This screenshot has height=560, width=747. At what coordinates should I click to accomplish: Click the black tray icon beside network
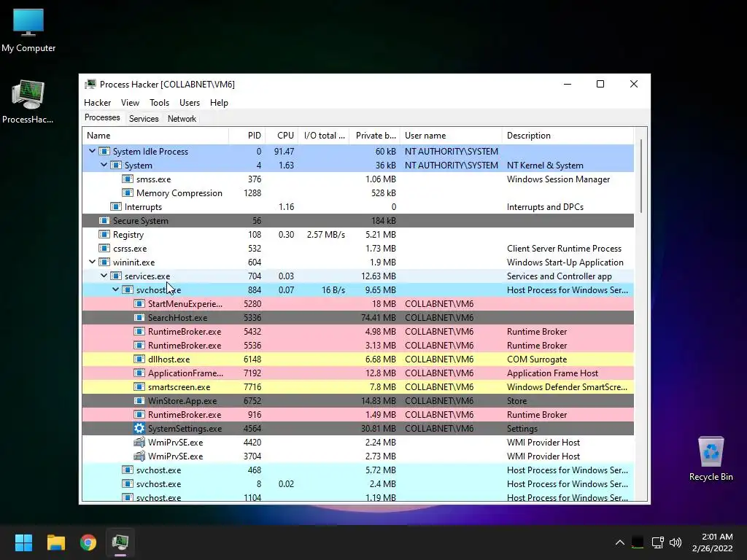pyautogui.click(x=638, y=542)
